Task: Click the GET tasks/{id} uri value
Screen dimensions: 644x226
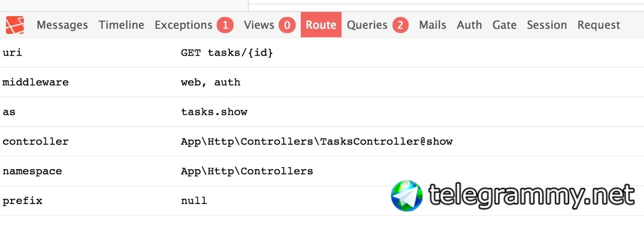Action: click(x=227, y=53)
